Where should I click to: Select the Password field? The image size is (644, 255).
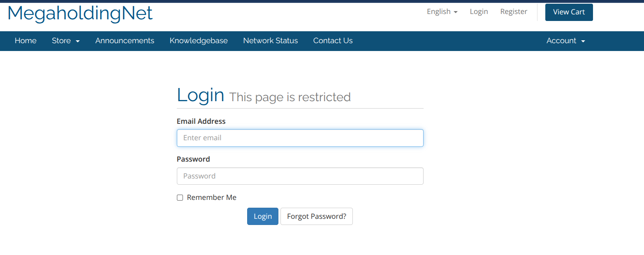click(300, 176)
